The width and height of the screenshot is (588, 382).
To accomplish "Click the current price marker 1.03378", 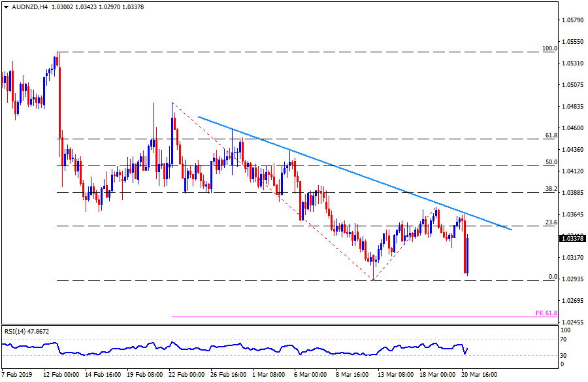I will tap(572, 239).
